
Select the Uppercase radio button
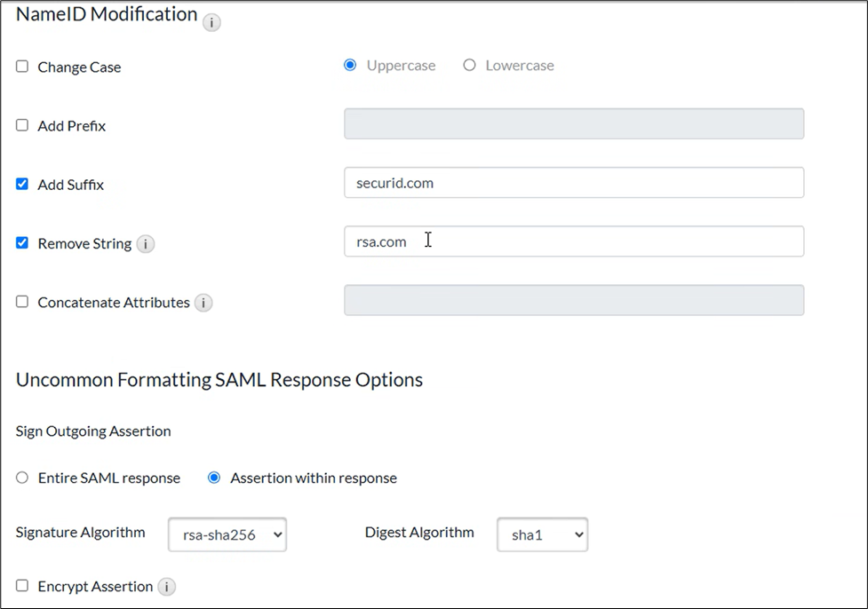tap(350, 65)
